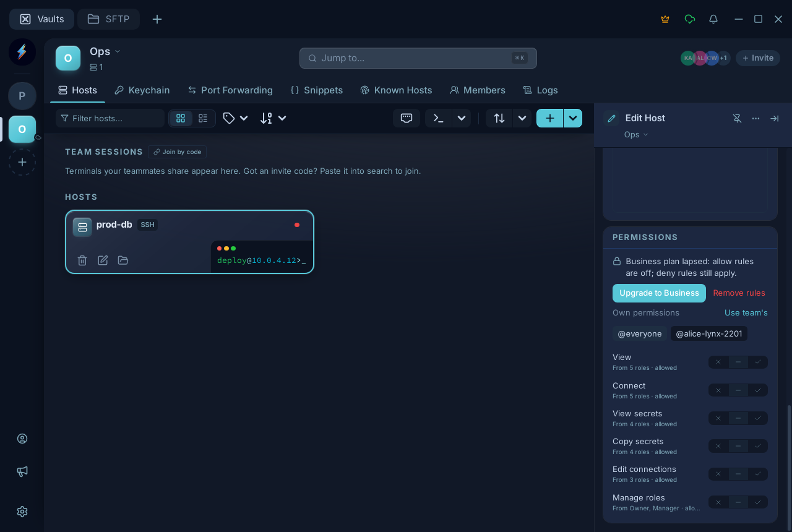Set View permission to allow
The image size is (792, 532).
758,362
